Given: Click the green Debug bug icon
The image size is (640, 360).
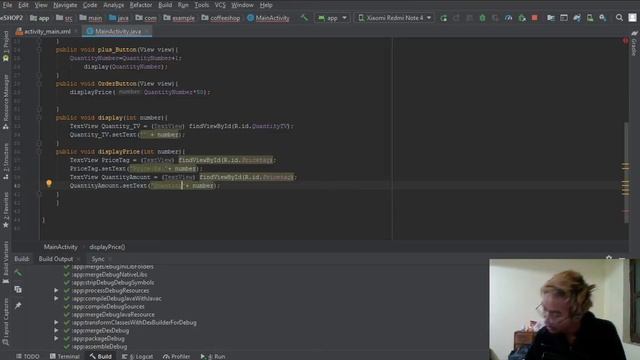Looking at the screenshot, I should point(482,18).
